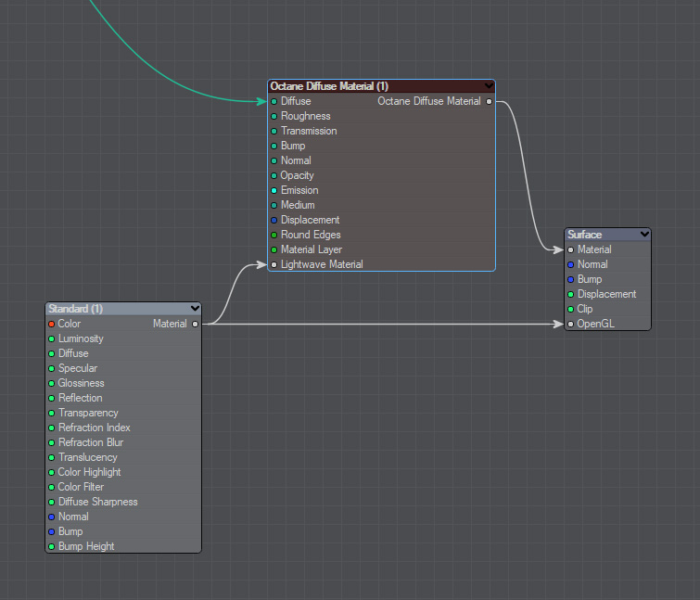Click the red Color socket on Standard node
The width and height of the screenshot is (700, 600).
[51, 324]
